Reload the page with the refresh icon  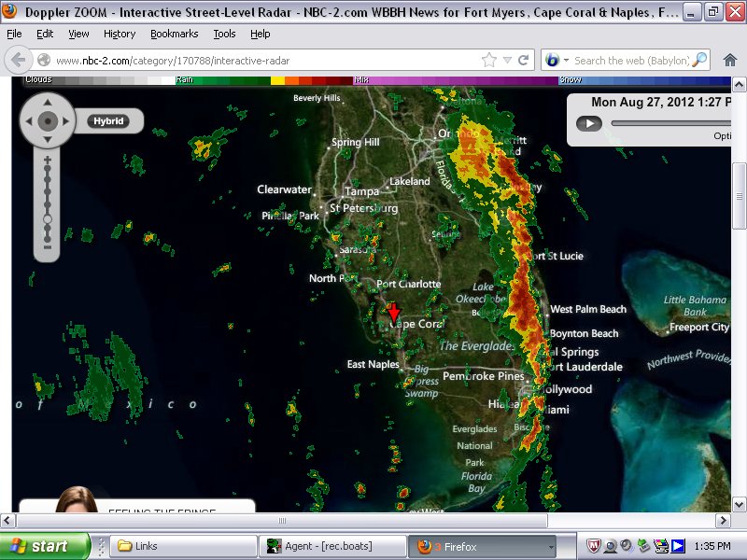[x=524, y=60]
